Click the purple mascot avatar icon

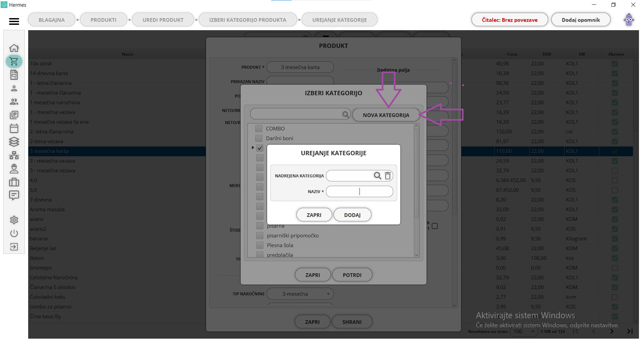pos(629,20)
